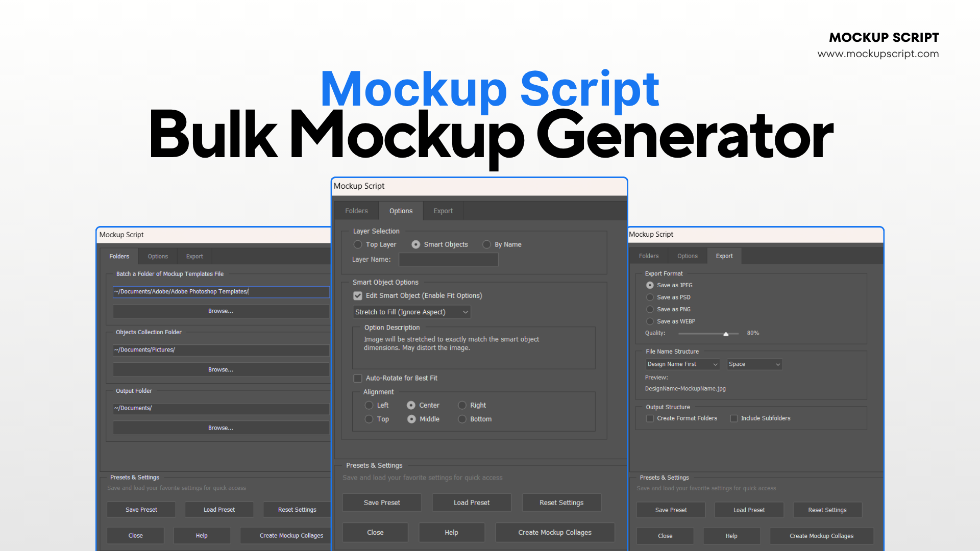Viewport: 980px width, 551px height.
Task: Select Right alignment option
Action: click(462, 405)
